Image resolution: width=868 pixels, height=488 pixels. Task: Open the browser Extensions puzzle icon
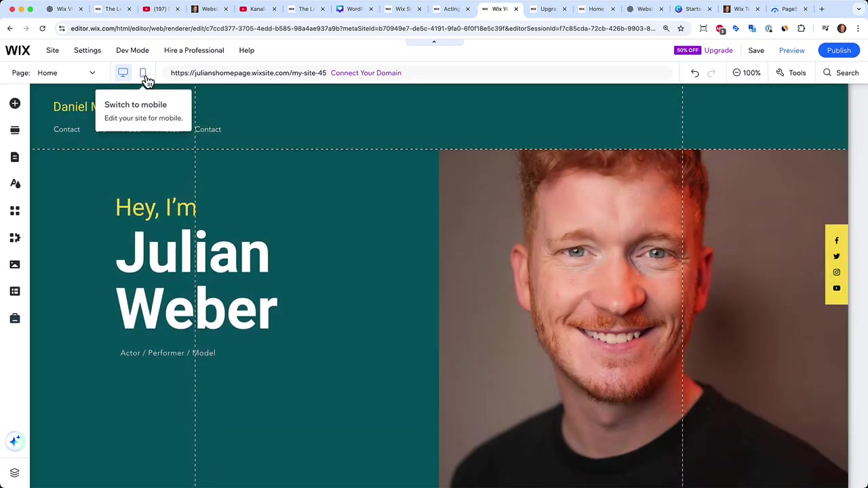click(x=801, y=28)
